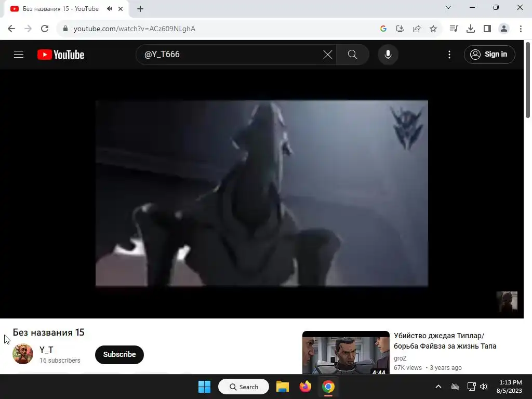Open Y_T channel avatar
The image size is (532, 399).
23,354
